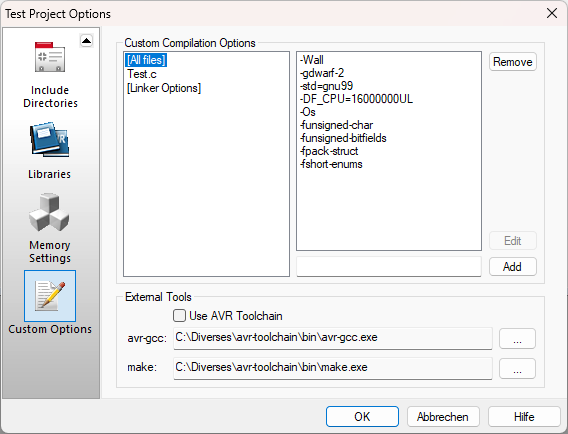
Task: Browse for make executable path
Action: click(517, 368)
